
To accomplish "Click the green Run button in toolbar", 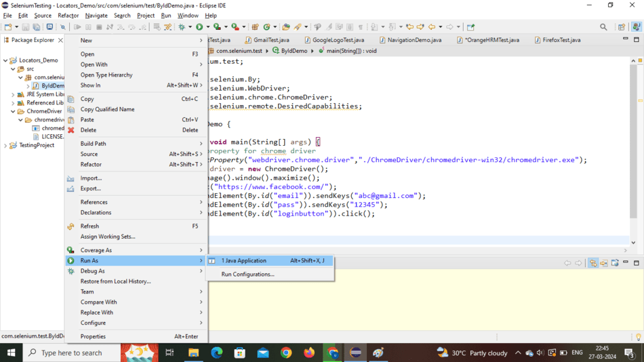I will [199, 27].
